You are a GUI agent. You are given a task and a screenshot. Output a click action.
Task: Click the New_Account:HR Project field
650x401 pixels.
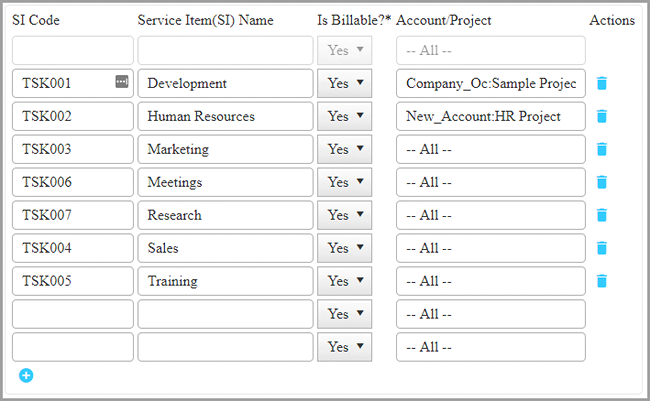point(490,117)
